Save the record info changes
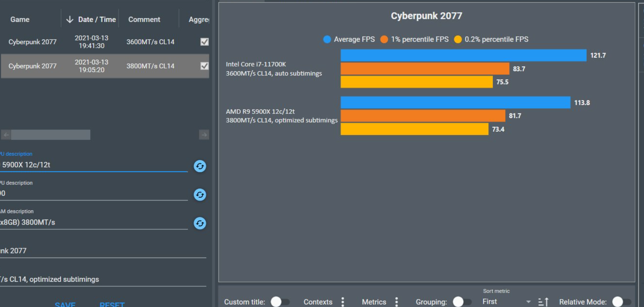The width and height of the screenshot is (644, 307). [65, 304]
